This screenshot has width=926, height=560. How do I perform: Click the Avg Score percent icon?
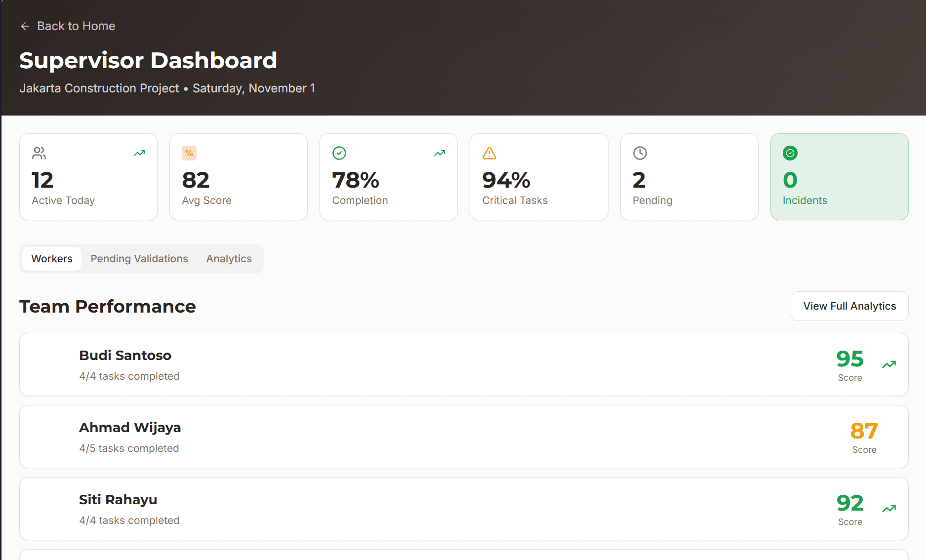(189, 153)
